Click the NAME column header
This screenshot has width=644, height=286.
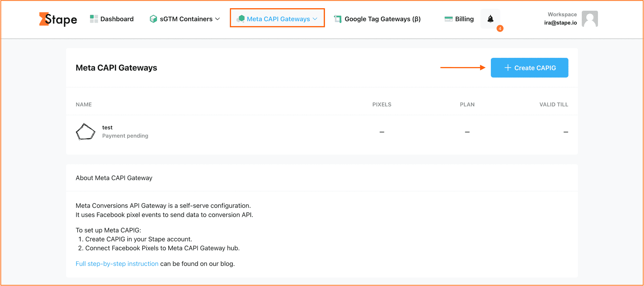pos(84,104)
